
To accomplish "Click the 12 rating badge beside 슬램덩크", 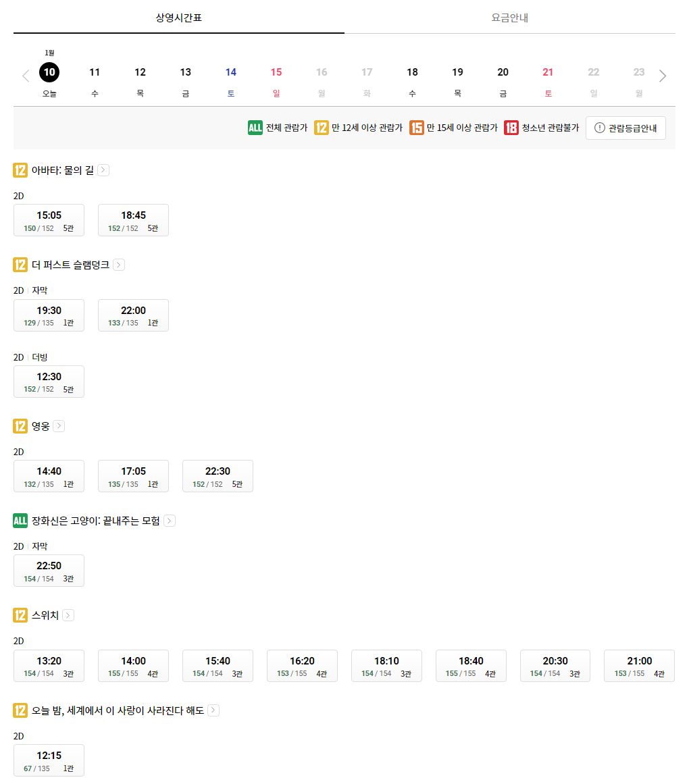I will click(20, 265).
